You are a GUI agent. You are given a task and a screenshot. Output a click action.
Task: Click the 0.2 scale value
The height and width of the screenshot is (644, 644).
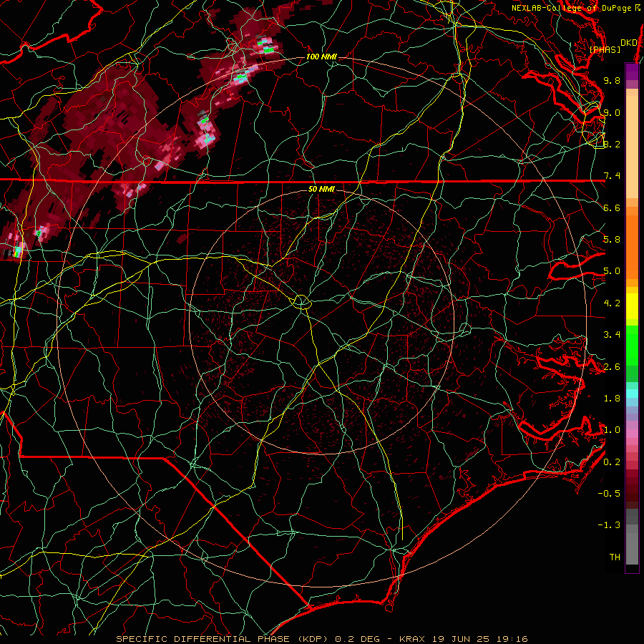(x=612, y=462)
